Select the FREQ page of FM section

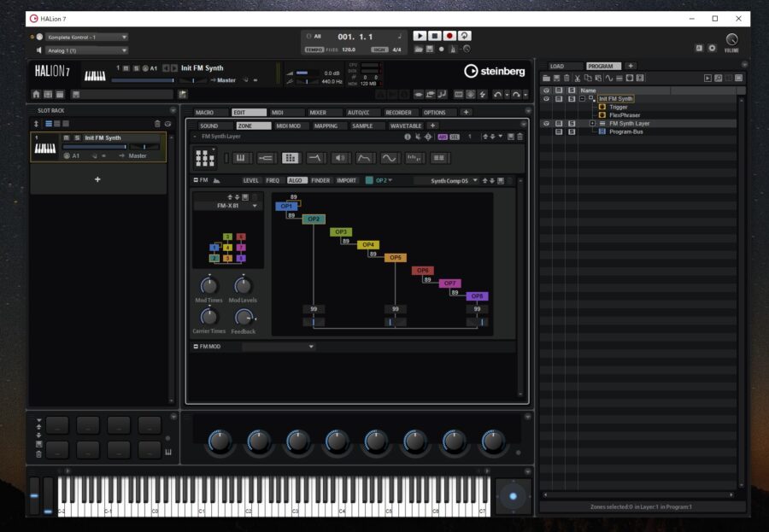pyautogui.click(x=273, y=180)
